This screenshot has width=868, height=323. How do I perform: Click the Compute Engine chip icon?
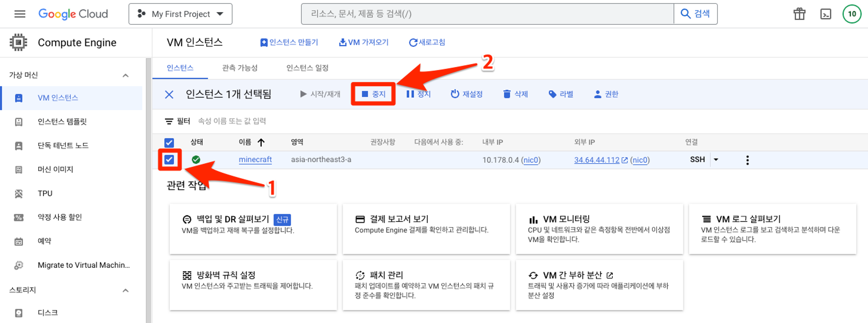[x=18, y=43]
